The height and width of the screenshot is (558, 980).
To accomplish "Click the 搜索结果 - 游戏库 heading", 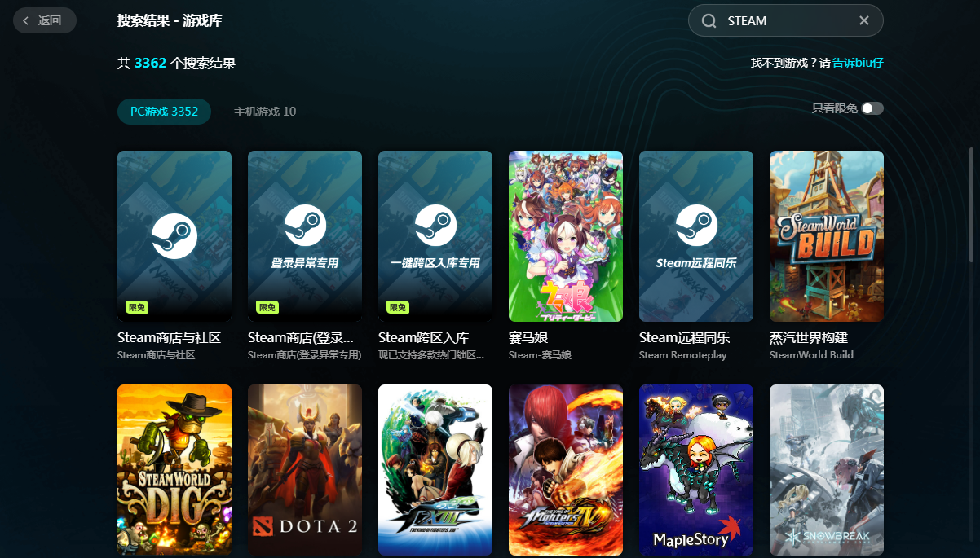I will 170,20.
